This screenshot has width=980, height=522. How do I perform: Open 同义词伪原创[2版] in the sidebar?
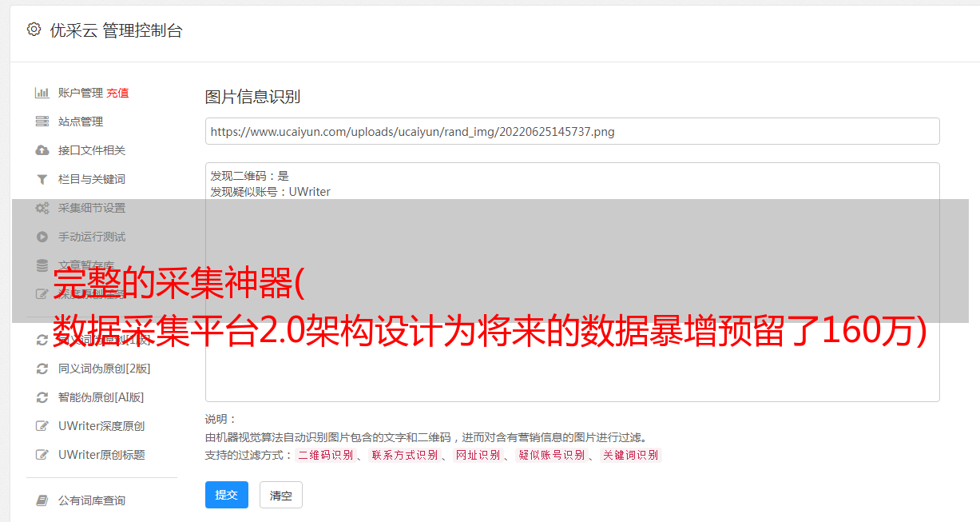[x=105, y=369]
